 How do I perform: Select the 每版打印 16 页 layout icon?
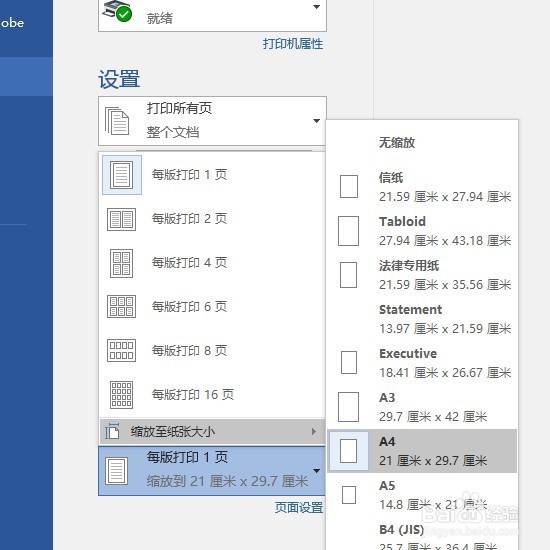tap(121, 395)
